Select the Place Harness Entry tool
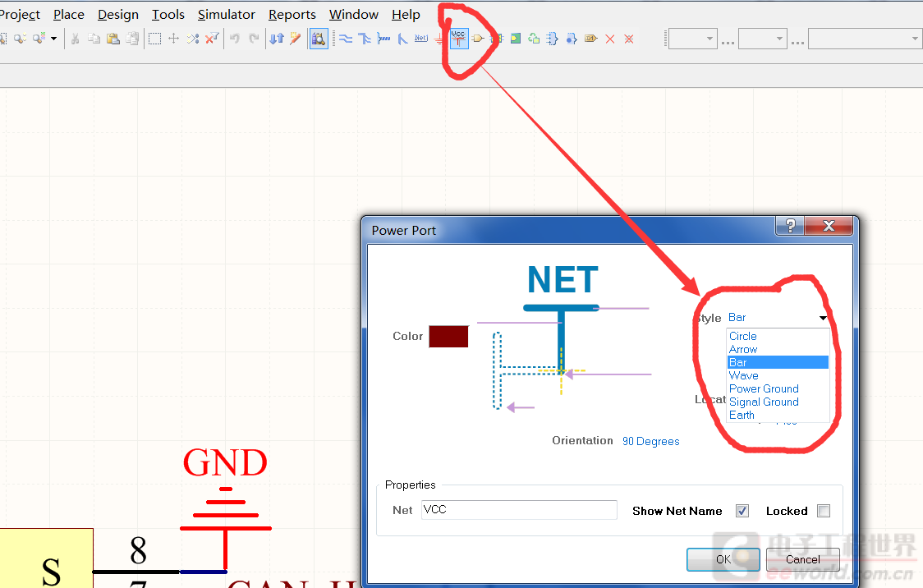This screenshot has width=923, height=588. coord(571,39)
